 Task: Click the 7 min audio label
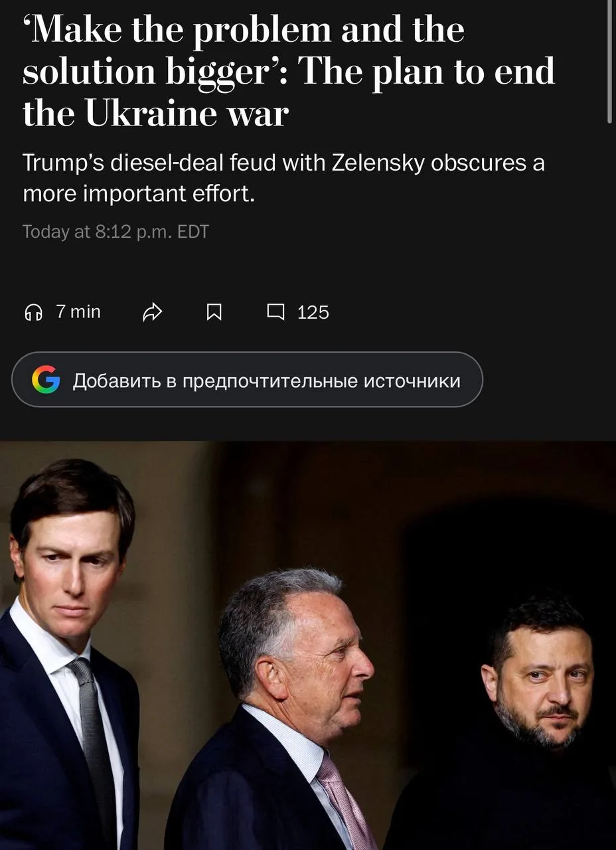(78, 311)
